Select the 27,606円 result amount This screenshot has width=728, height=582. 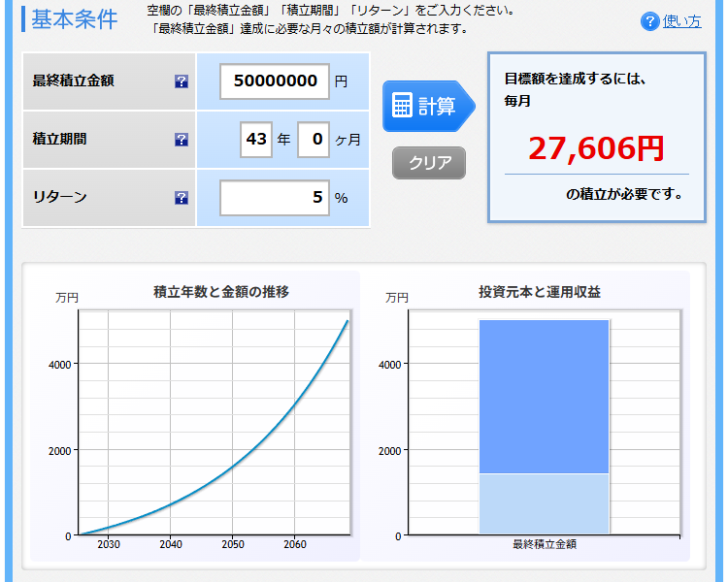pyautogui.click(x=596, y=147)
